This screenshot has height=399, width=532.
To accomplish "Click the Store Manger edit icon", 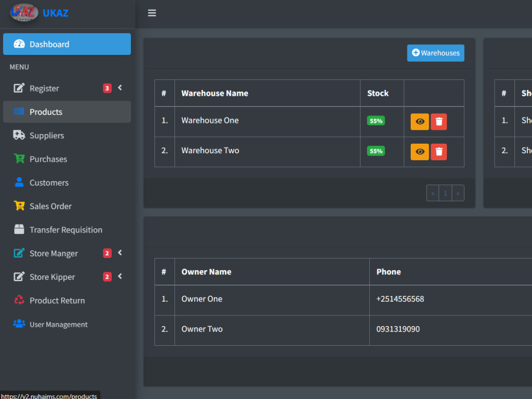I will [x=19, y=253].
